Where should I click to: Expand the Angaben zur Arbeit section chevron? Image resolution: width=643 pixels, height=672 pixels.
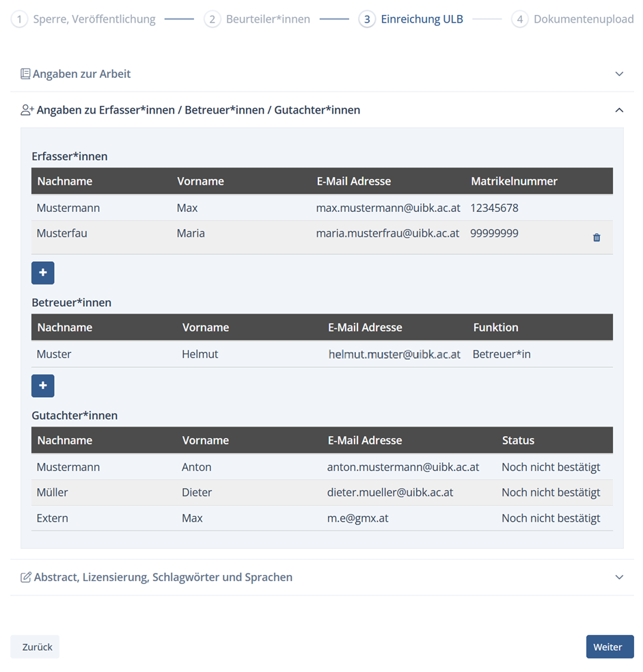pos(619,74)
